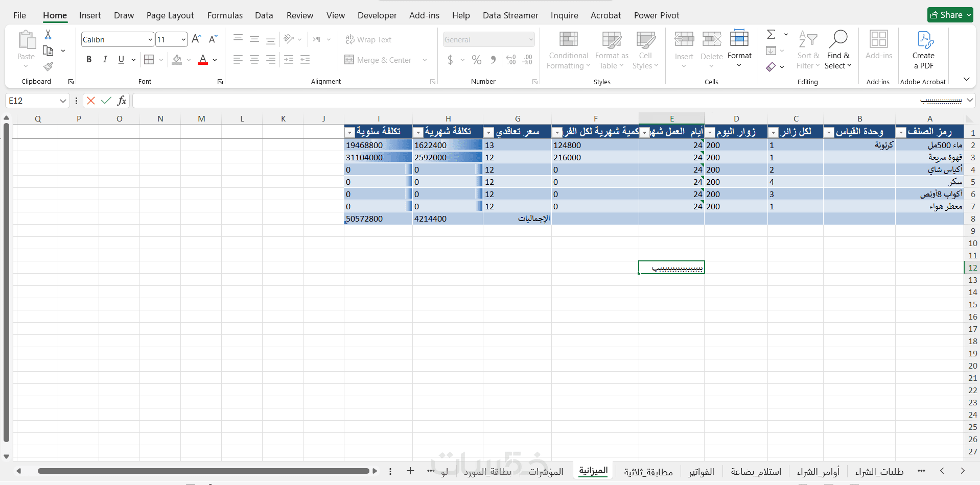Switch to the المؤشرات sheet tab

coord(546,472)
